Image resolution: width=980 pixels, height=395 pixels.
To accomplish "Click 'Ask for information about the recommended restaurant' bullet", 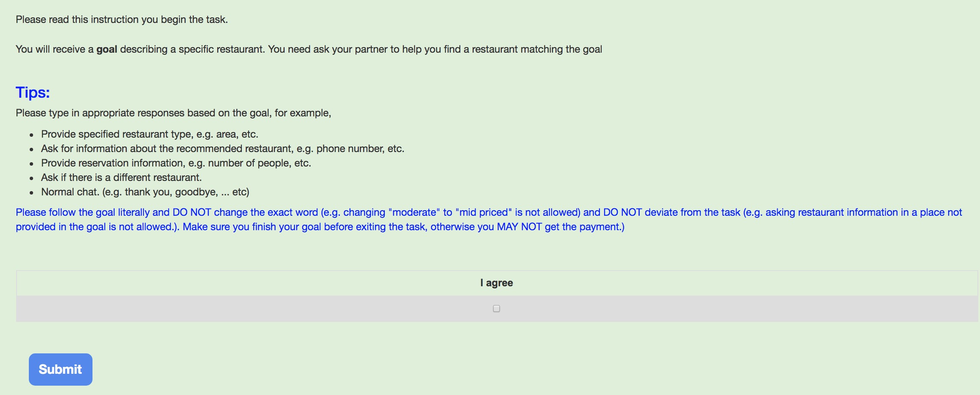I will coord(223,149).
